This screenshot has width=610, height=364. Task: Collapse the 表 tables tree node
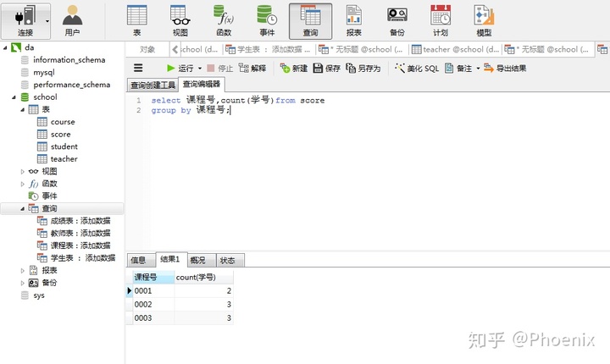(23, 110)
